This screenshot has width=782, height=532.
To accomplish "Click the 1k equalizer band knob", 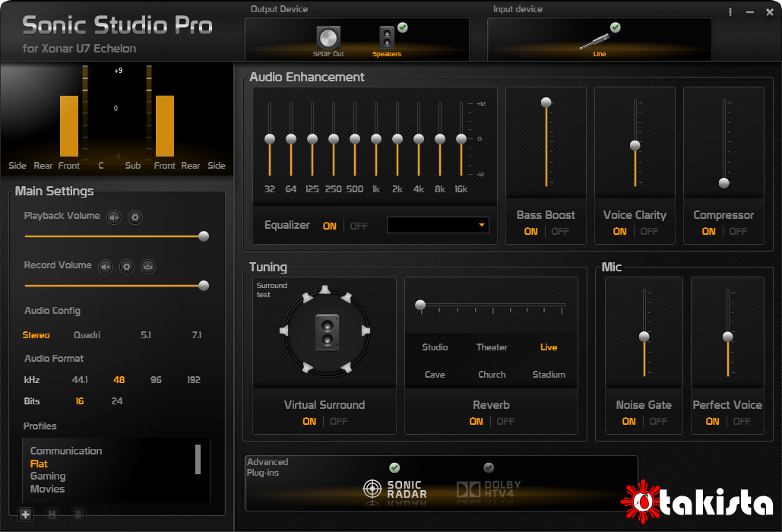I will click(x=376, y=139).
